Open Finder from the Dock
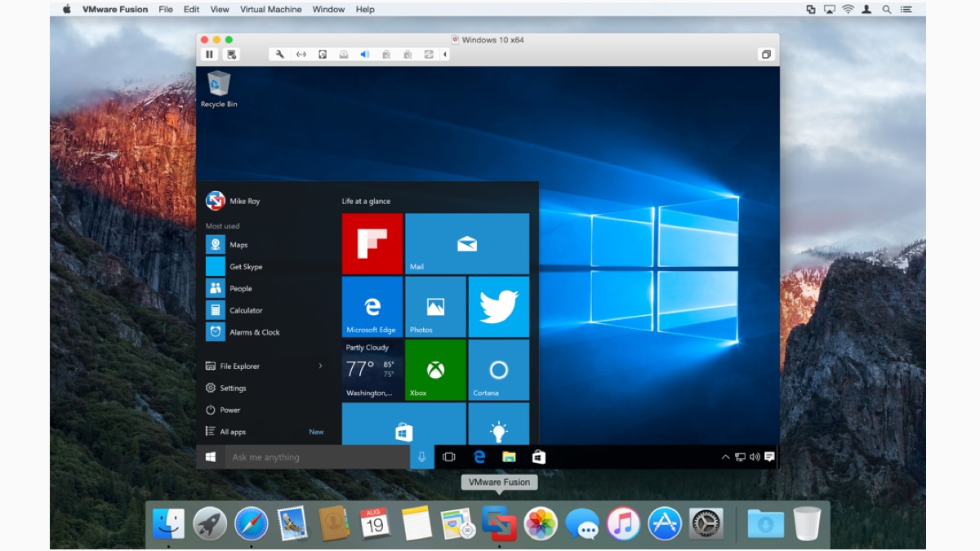The width and height of the screenshot is (980, 551). (x=168, y=523)
